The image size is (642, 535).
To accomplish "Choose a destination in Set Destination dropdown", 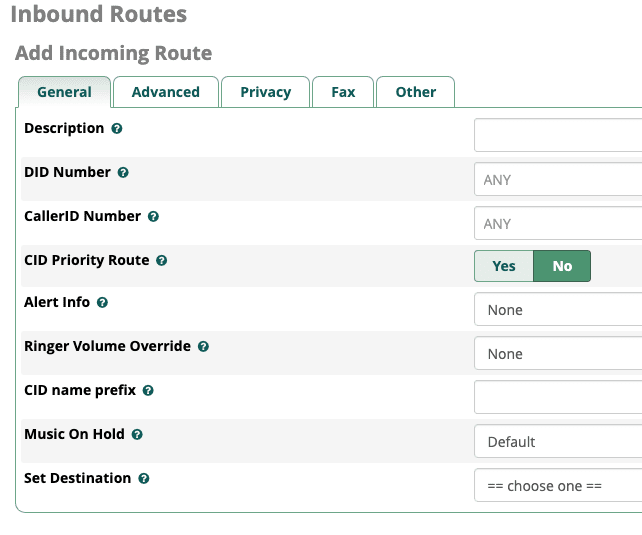I will click(558, 486).
